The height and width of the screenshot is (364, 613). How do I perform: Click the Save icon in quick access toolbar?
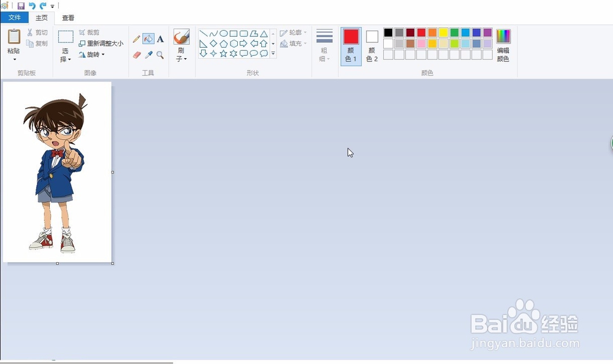21,6
